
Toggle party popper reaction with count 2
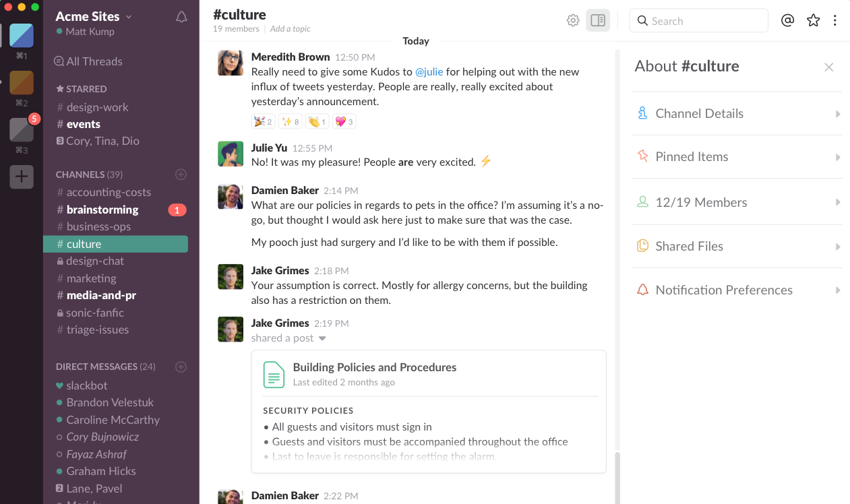(263, 122)
